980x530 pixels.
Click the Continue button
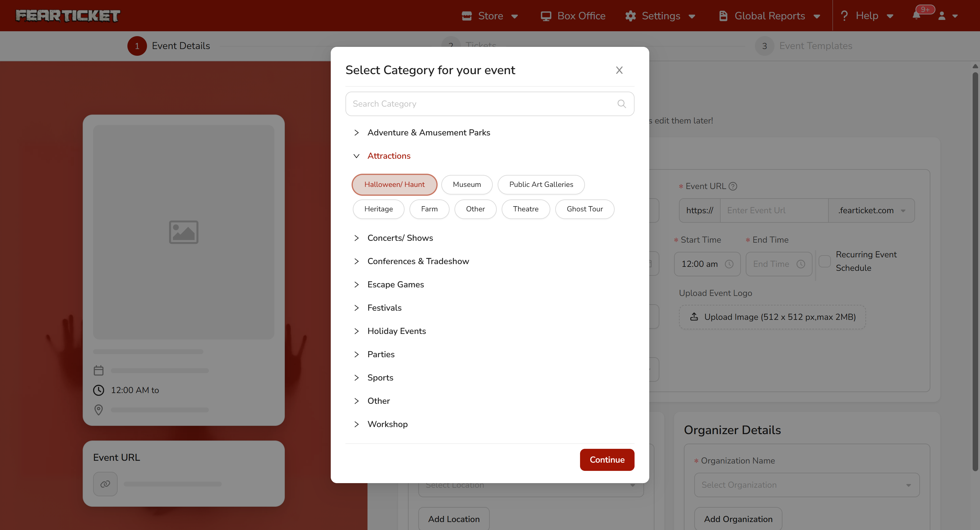coord(607,460)
